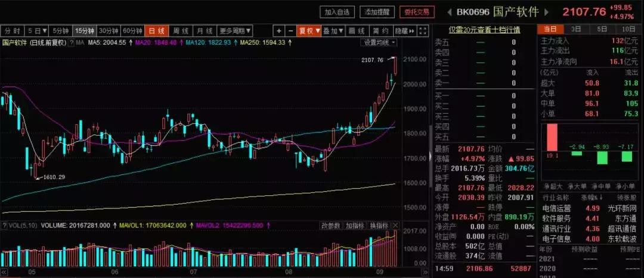
Task: Click the 电信运营 industry row
Action: (589, 208)
